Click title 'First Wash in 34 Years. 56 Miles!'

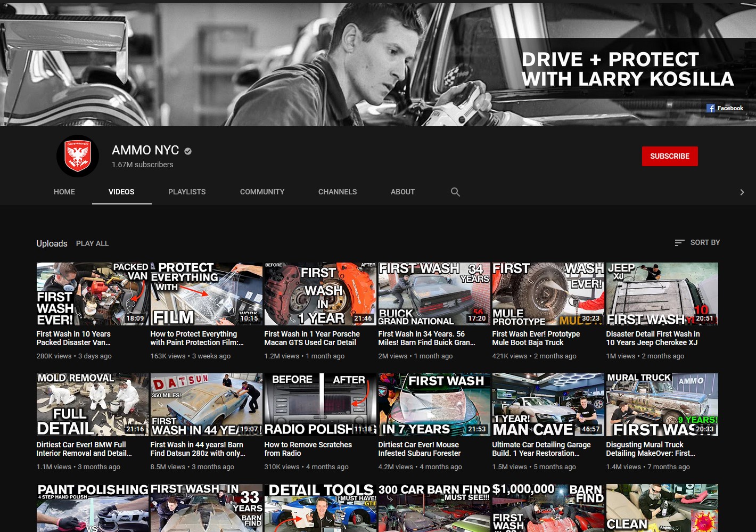coord(427,338)
